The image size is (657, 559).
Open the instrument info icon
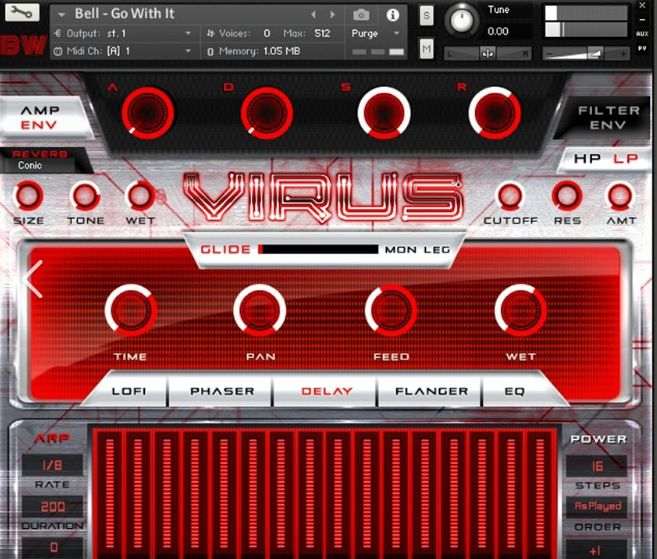tap(393, 15)
